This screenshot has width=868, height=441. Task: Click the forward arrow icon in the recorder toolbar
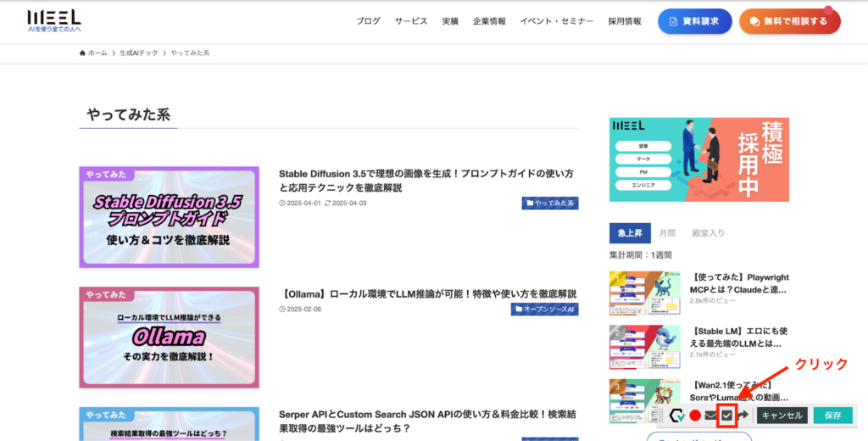click(x=743, y=415)
